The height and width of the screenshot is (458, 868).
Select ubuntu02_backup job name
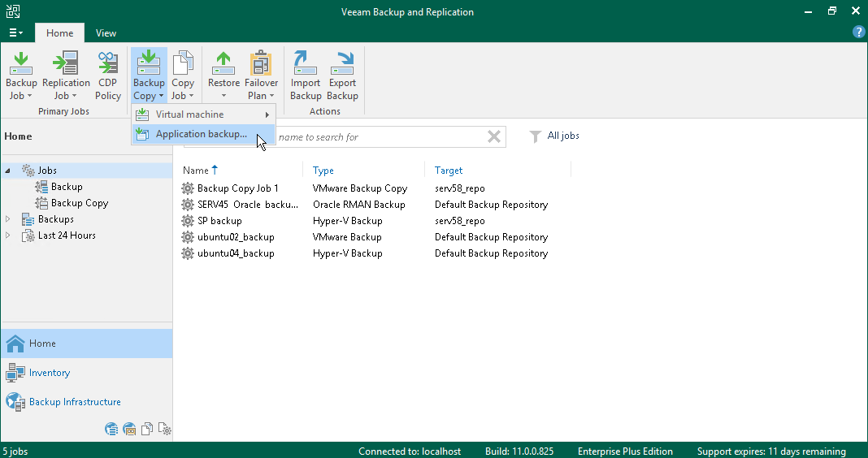236,237
